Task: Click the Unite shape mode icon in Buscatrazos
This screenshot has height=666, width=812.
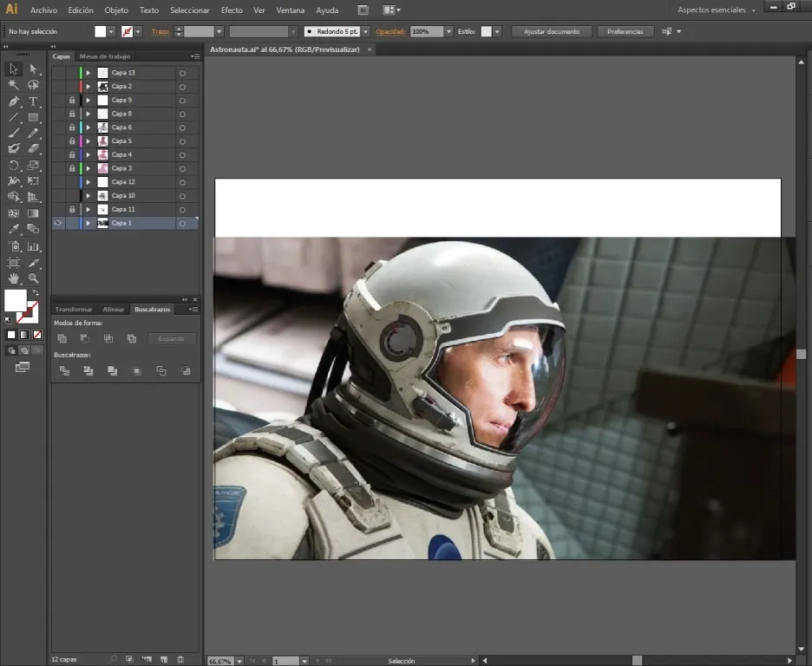Action: [62, 338]
